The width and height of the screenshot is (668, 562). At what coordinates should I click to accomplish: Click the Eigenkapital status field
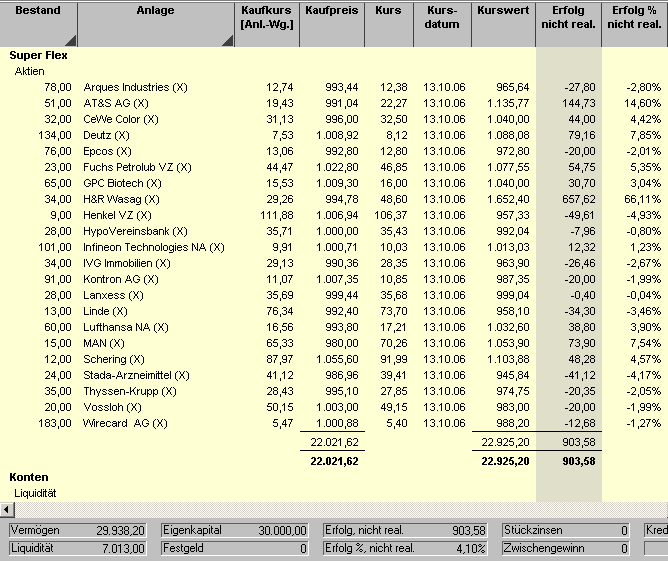[x=235, y=530]
